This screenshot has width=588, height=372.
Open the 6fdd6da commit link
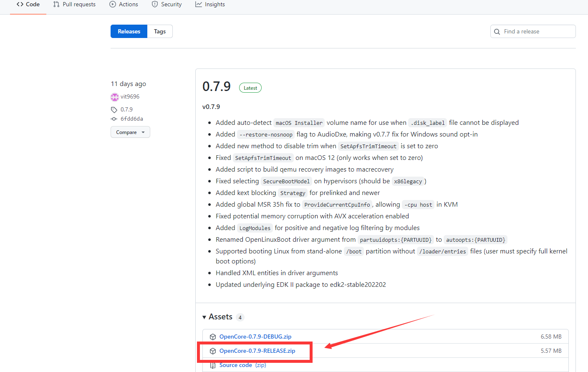[x=132, y=119]
